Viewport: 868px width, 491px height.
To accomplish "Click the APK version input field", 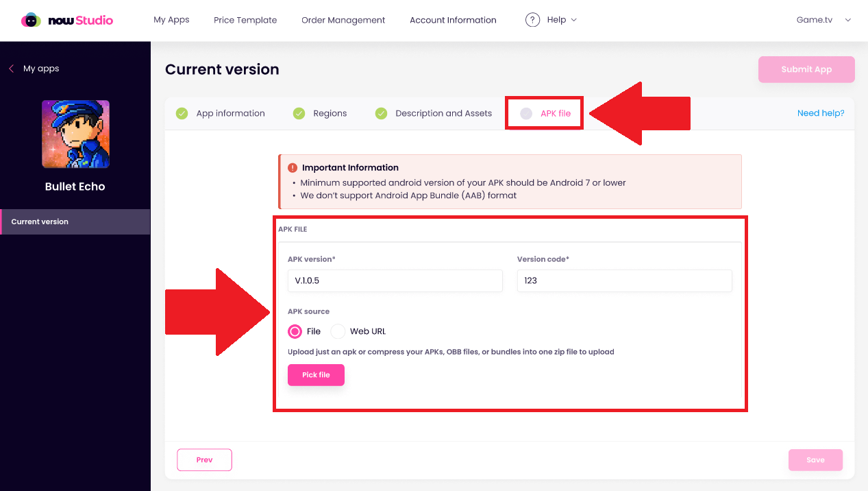I will [395, 280].
